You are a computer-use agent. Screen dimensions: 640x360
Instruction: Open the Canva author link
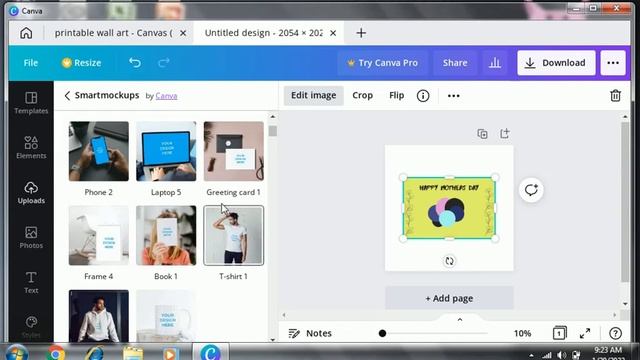(x=166, y=96)
